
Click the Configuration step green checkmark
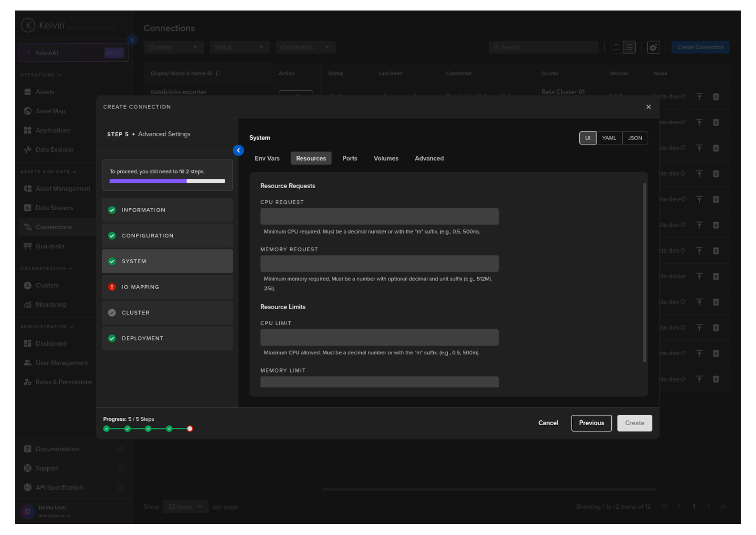coord(112,236)
